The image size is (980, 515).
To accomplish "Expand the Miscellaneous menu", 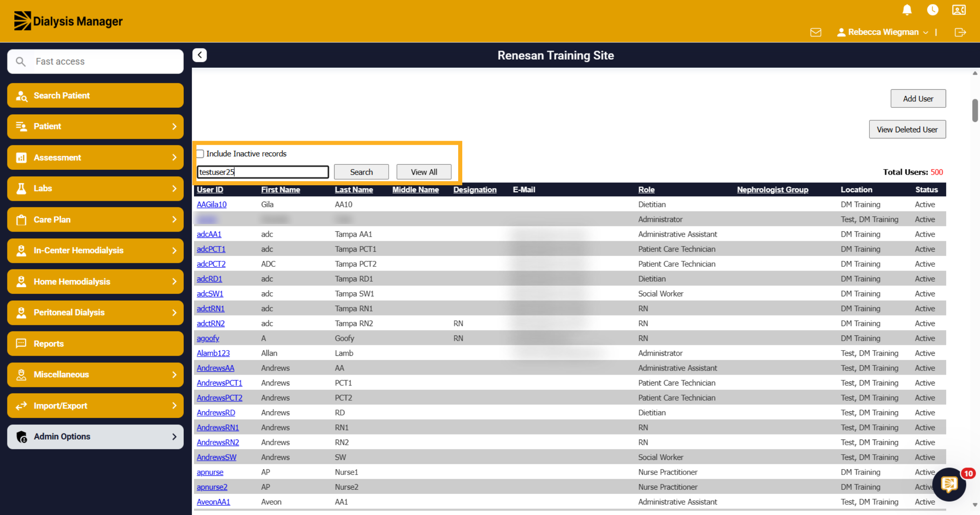I will pos(95,375).
